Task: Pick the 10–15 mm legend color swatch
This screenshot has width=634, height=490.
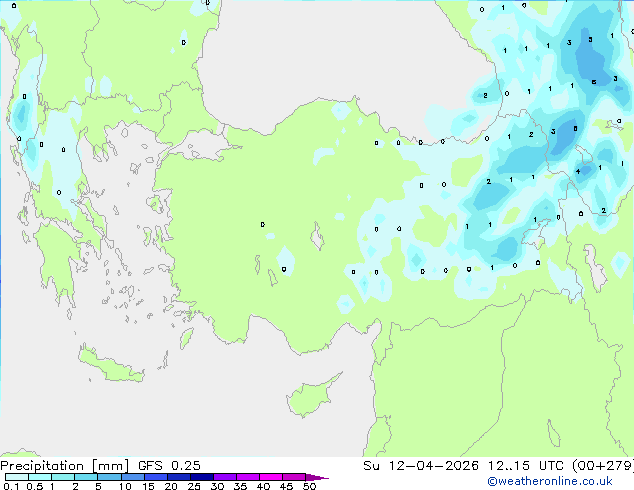Action: (x=133, y=477)
